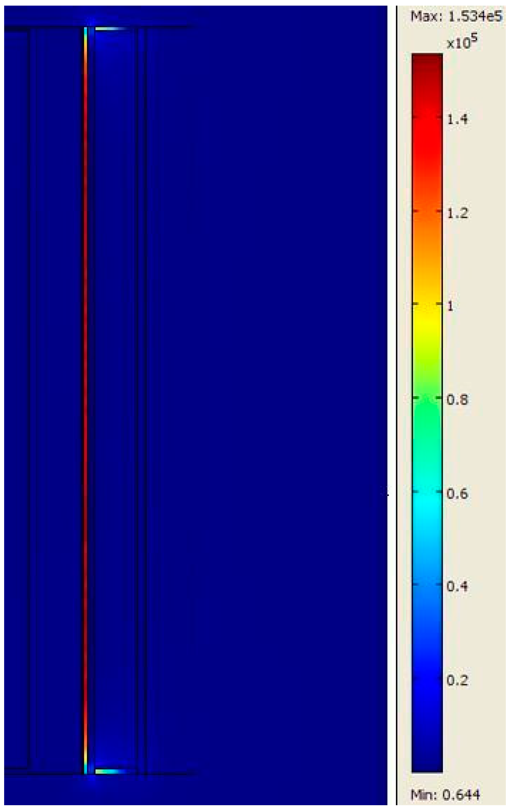Select the 0.2 tick label on legend

(457, 681)
